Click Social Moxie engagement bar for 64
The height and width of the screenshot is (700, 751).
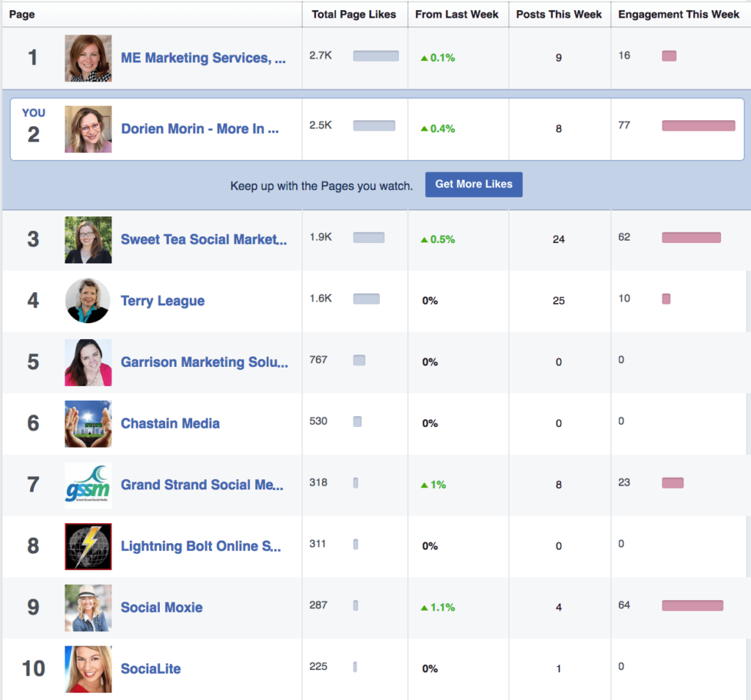tap(692, 605)
